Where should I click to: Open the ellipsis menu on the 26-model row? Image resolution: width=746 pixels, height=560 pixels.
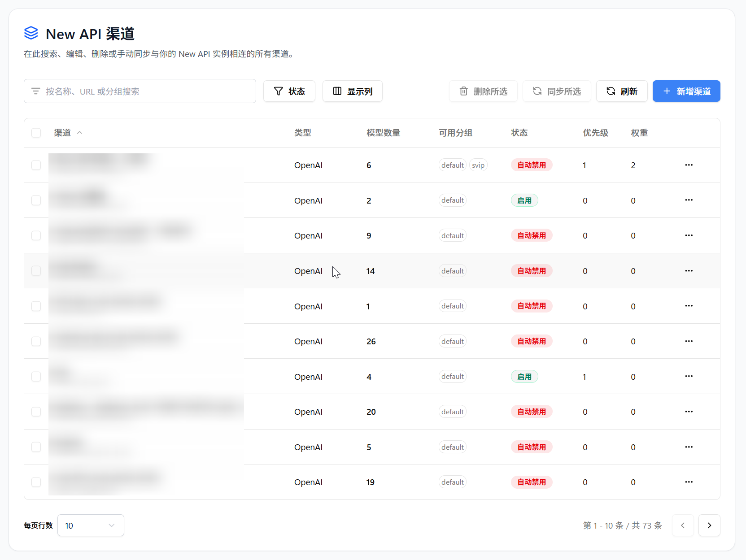[x=689, y=341]
